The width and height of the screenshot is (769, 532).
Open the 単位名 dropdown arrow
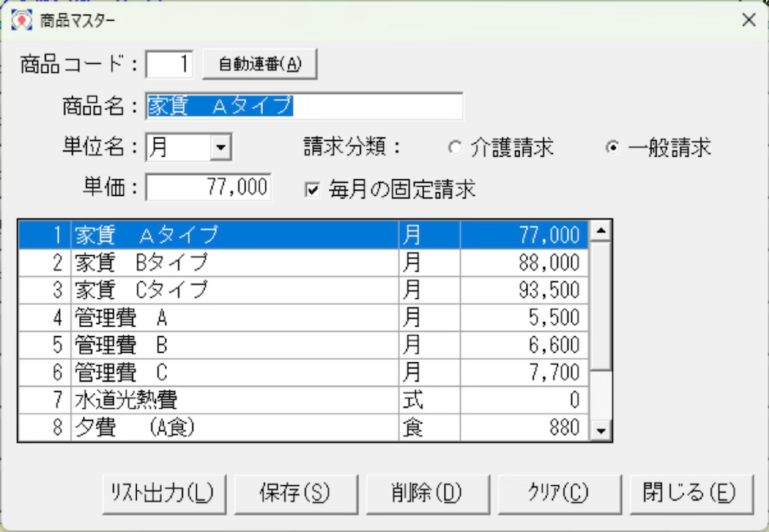220,148
